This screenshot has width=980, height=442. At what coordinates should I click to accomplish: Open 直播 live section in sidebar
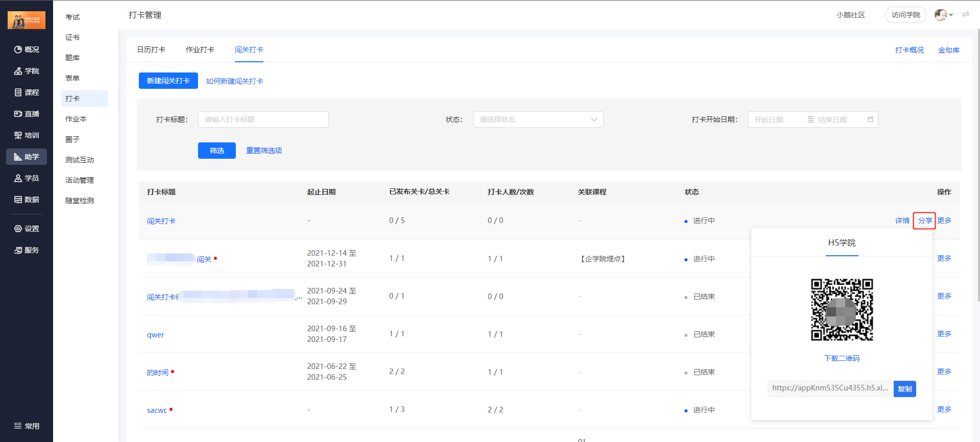(27, 114)
